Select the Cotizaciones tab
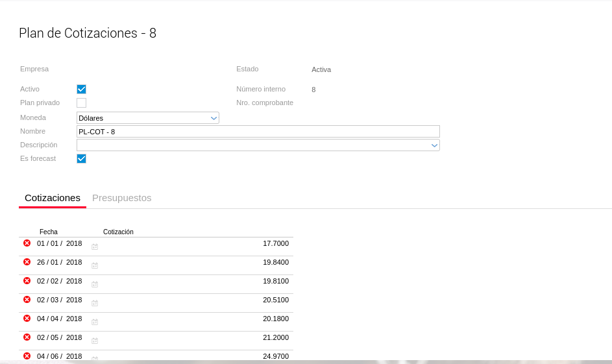 [x=53, y=198]
